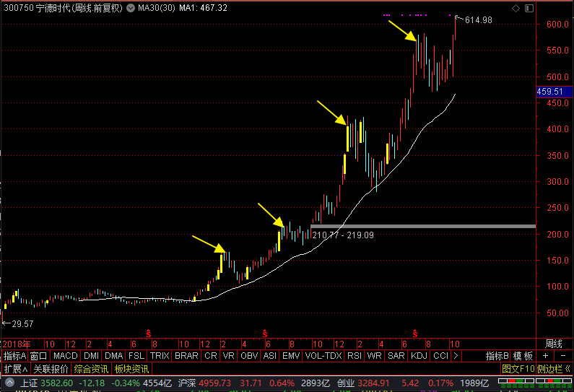Open the 综合资讯 tab

click(91, 369)
